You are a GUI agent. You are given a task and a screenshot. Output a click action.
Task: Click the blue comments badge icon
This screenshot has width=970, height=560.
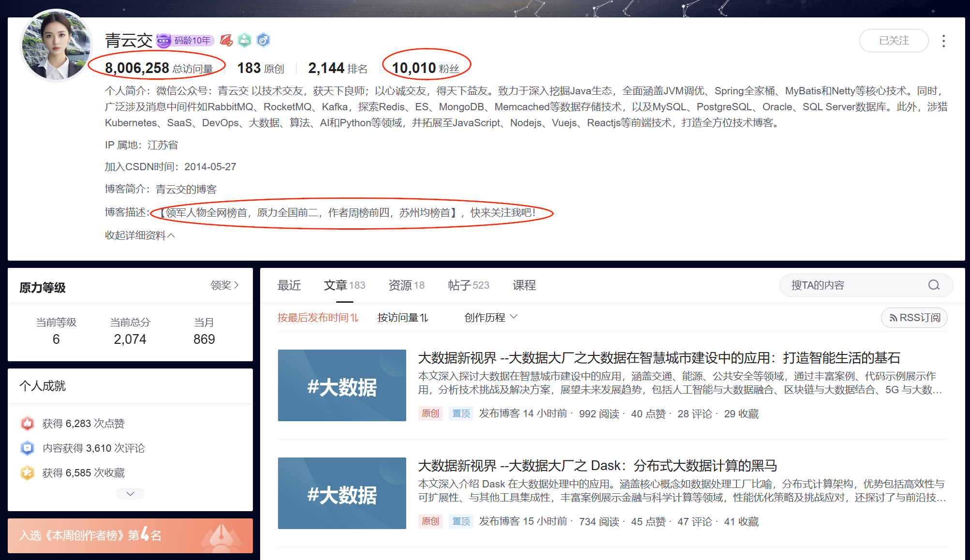(28, 448)
